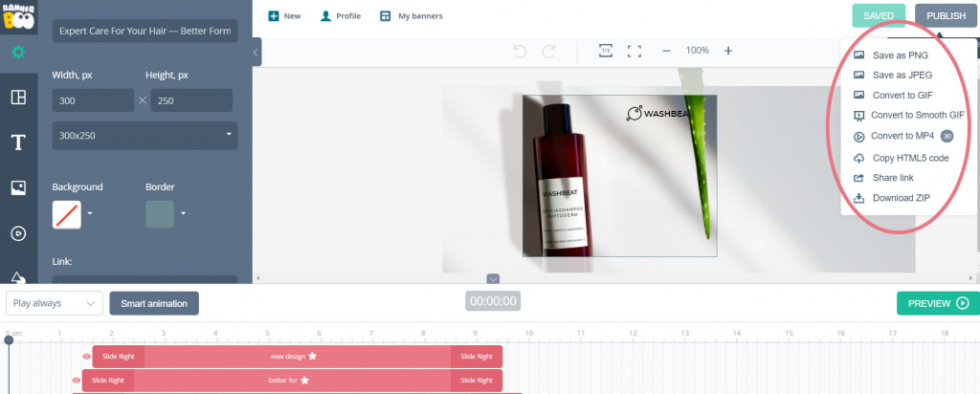Open the Background color dropdown arrow
The image size is (980, 394).
(x=90, y=213)
